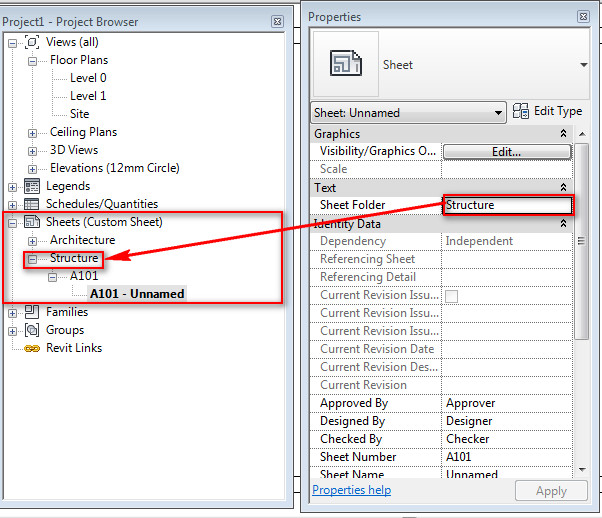Collapse the Graphics properties section
The image size is (602, 518).
tap(563, 133)
